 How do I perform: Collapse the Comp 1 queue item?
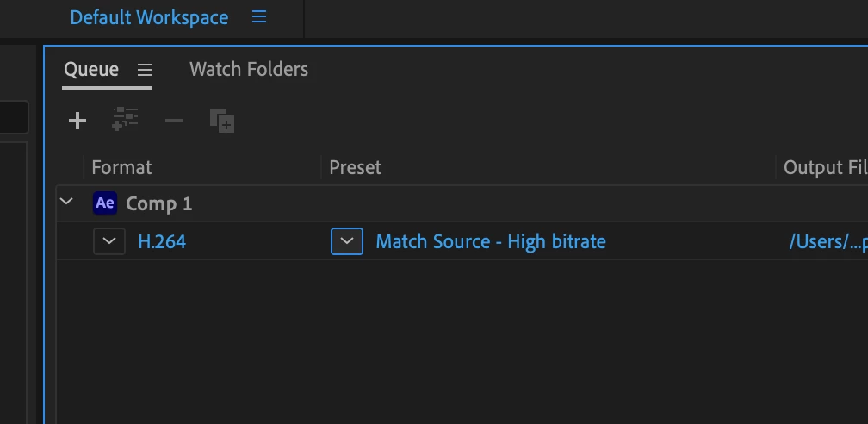point(66,202)
